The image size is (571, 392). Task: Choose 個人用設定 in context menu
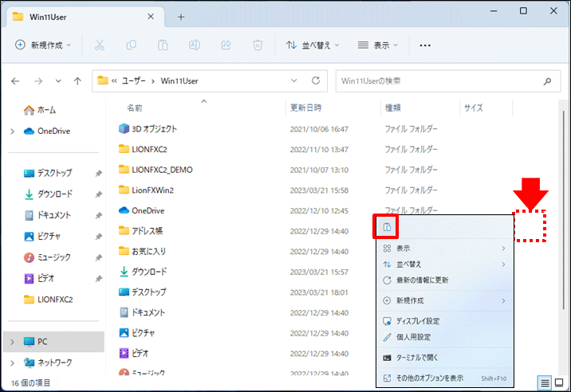pos(445,337)
